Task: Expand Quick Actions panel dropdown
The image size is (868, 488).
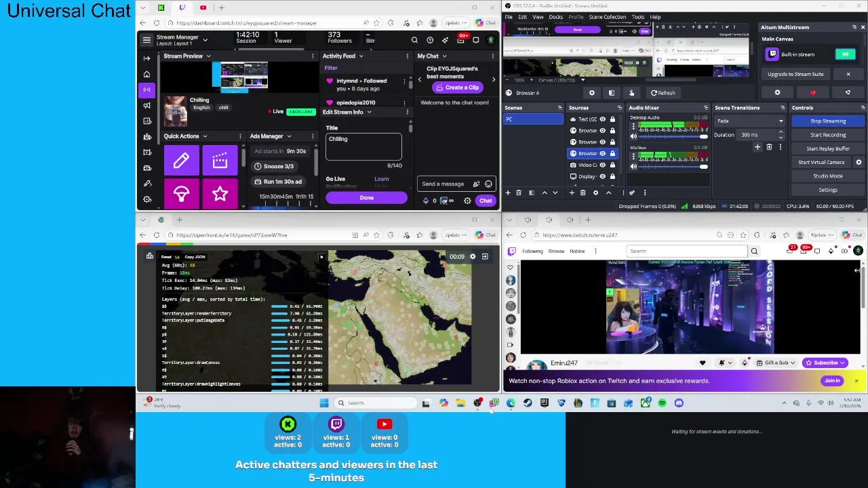Action: click(205, 136)
